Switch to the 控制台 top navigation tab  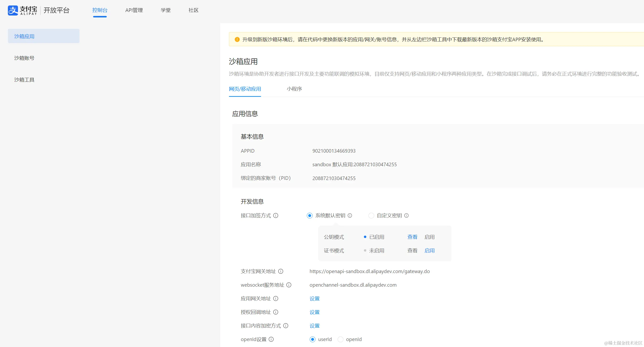pyautogui.click(x=100, y=10)
